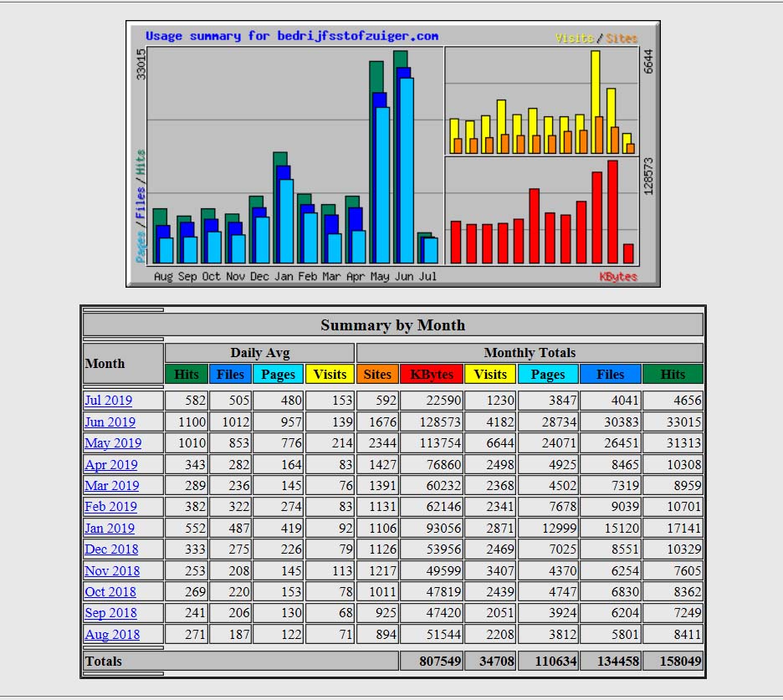
Task: Click the 'Daily Avg' group header
Action: tap(259, 352)
